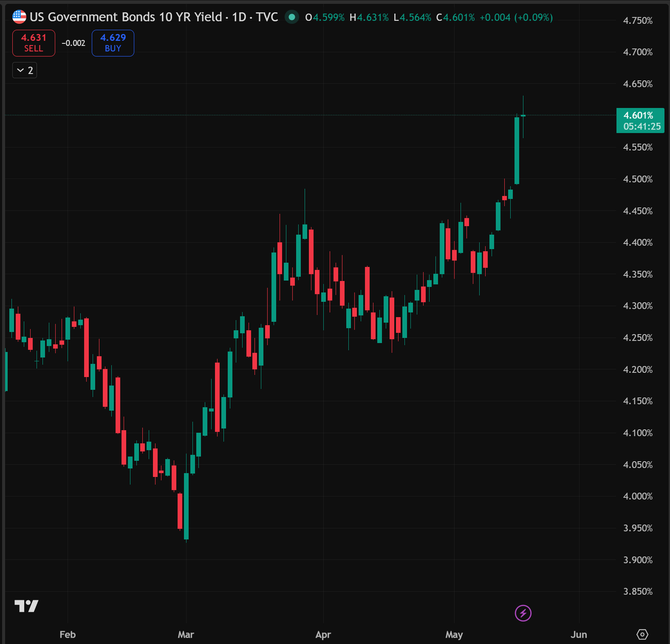This screenshot has height=644, width=670.
Task: Click the 4.500% price scale label
Action: coord(638,179)
